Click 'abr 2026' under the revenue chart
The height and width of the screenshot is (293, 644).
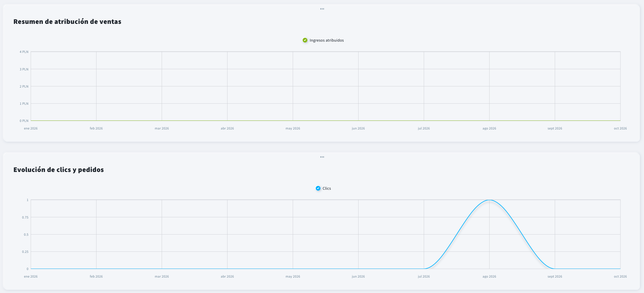[227, 128]
